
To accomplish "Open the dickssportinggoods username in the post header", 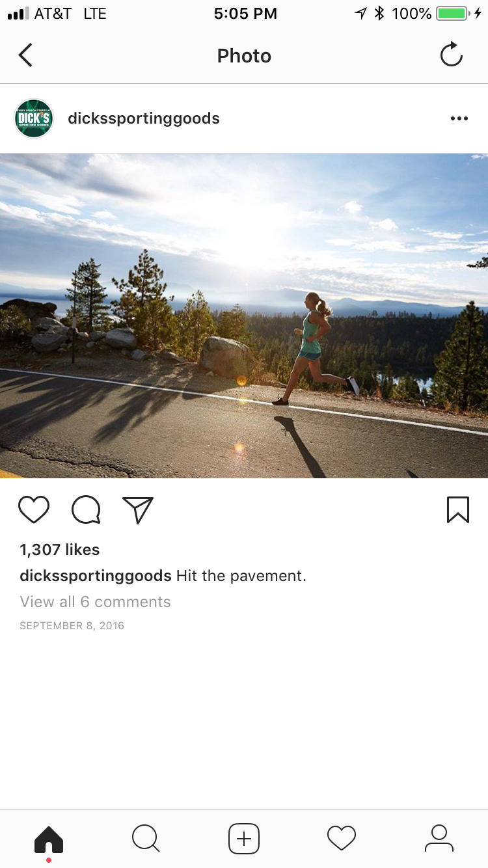I will [144, 118].
